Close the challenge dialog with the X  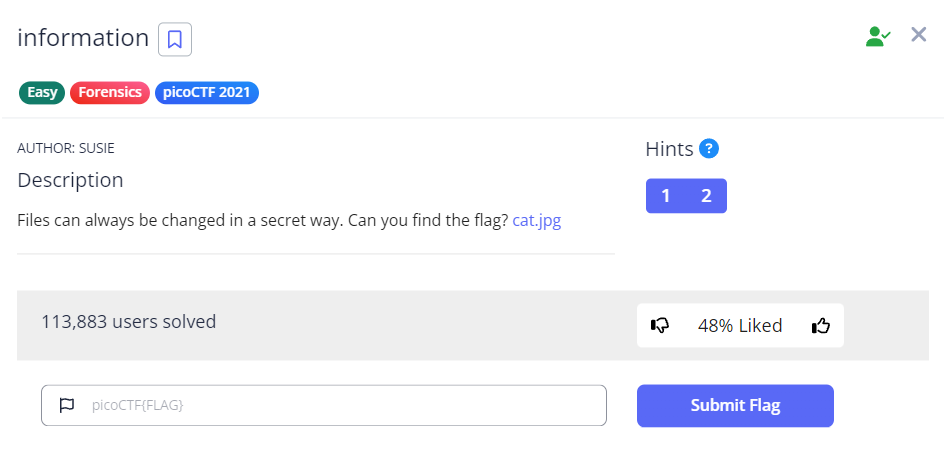coord(919,35)
